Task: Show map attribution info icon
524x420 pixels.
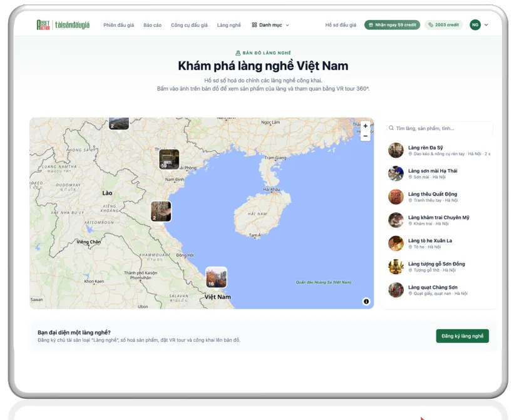Action: pos(366,301)
